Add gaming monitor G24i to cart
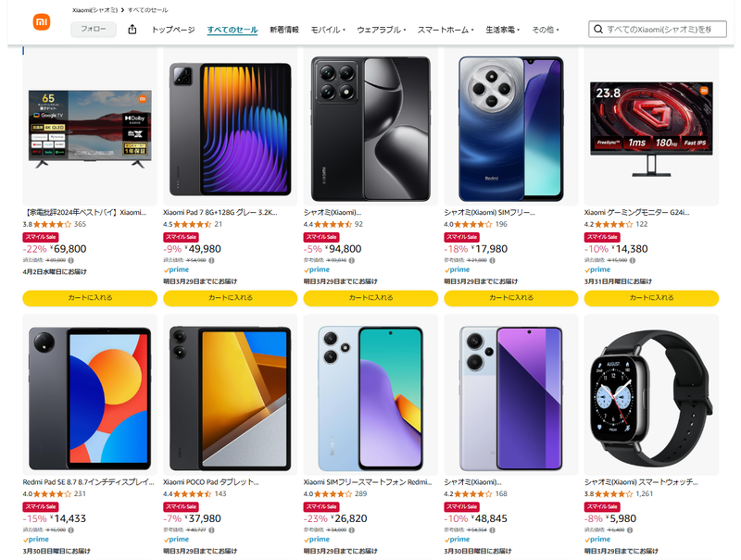 (x=651, y=298)
